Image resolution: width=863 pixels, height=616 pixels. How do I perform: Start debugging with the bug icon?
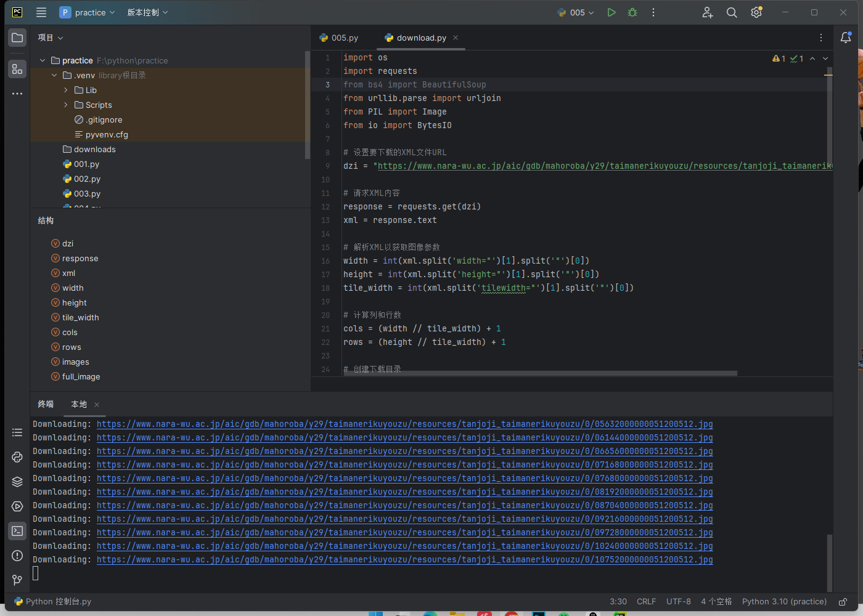pos(632,12)
